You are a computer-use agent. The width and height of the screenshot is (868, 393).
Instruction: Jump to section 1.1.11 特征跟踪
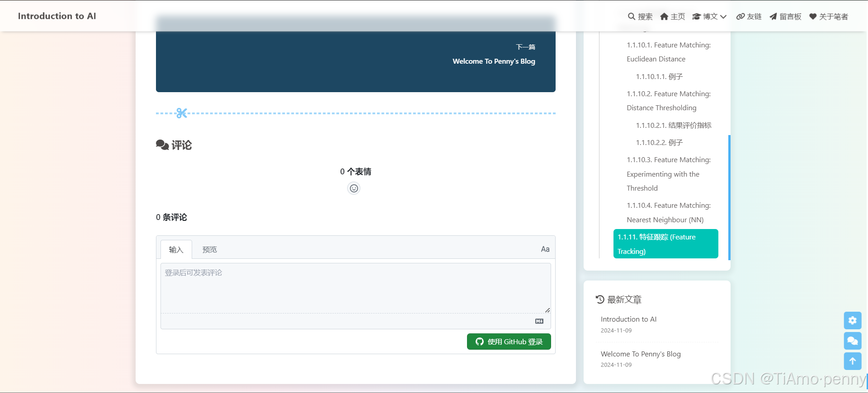point(665,244)
